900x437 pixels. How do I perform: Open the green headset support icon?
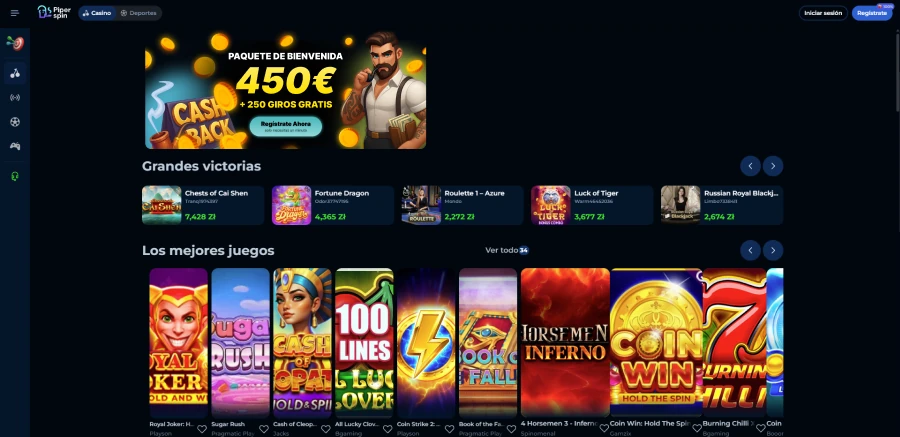click(15, 176)
